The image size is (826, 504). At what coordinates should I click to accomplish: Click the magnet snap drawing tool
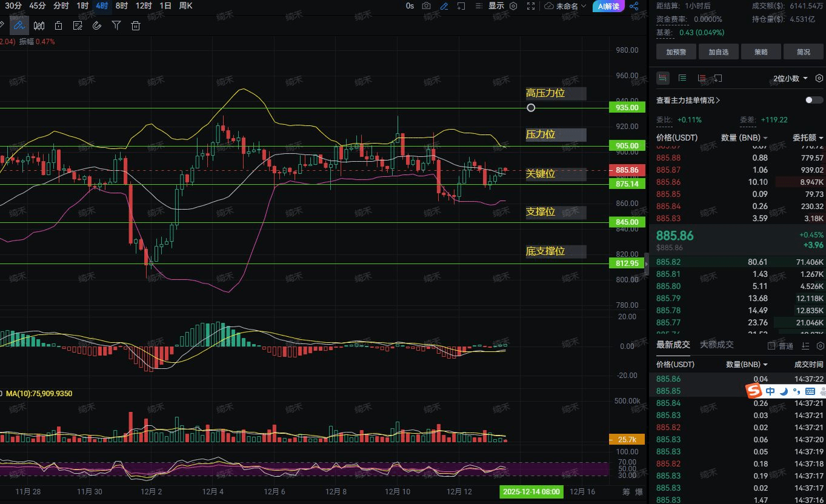[x=97, y=26]
